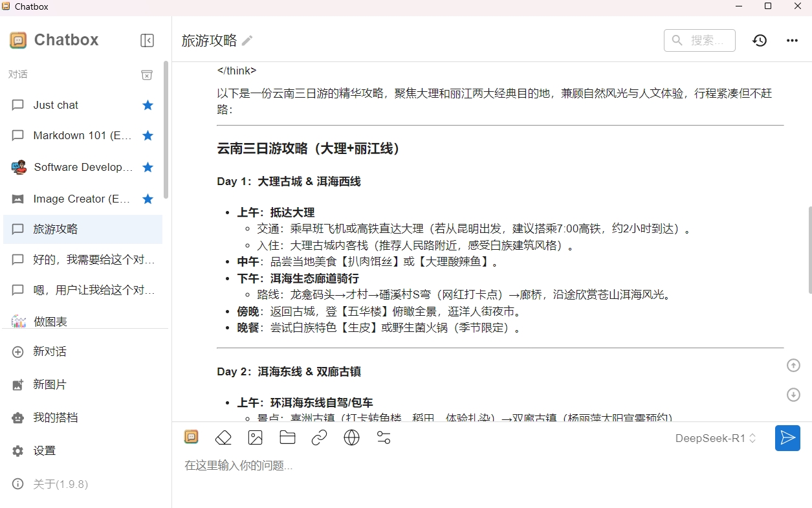Open the history clock icon in header
The height and width of the screenshot is (508, 812).
pos(760,40)
